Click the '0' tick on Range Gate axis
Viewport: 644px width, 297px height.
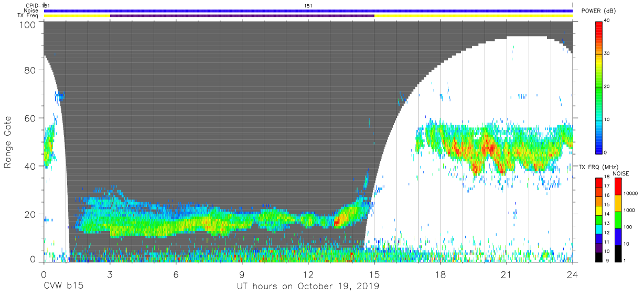[33, 260]
